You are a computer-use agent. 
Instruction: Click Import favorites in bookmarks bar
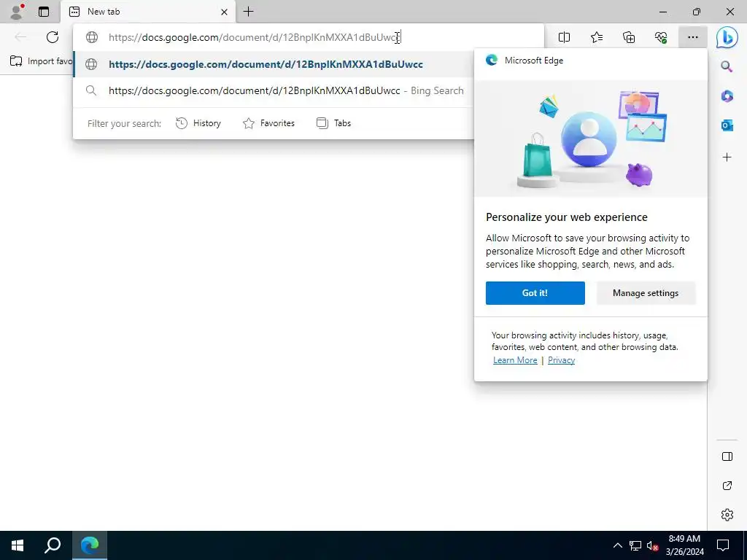click(42, 61)
